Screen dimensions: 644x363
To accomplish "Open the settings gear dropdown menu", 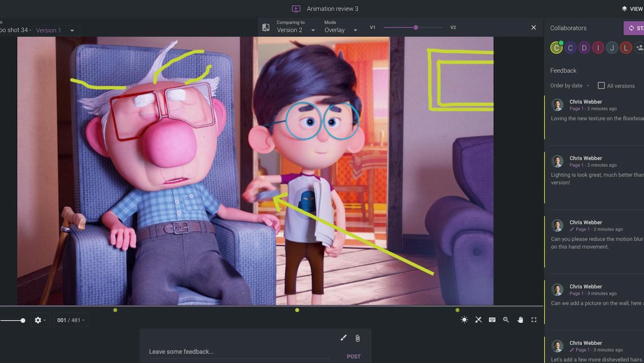I will click(39, 320).
